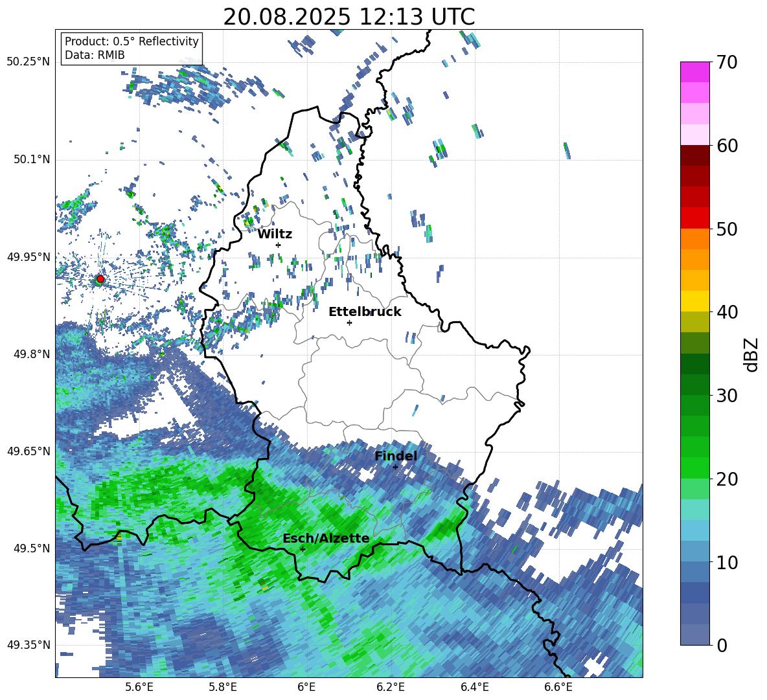Image resolution: width=767 pixels, height=700 pixels.
Task: Click the 0 colorbar tick label
Action: tap(722, 645)
